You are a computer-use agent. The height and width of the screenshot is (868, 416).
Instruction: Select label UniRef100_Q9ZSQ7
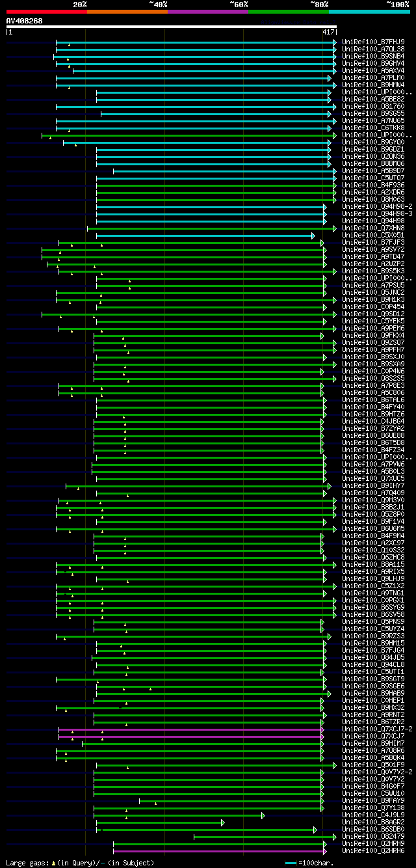[x=373, y=342]
